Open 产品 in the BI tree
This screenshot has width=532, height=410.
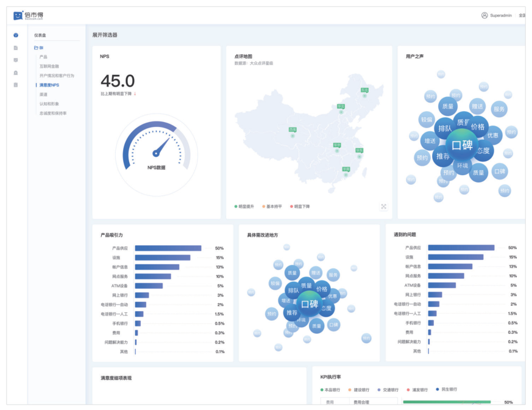[43, 57]
